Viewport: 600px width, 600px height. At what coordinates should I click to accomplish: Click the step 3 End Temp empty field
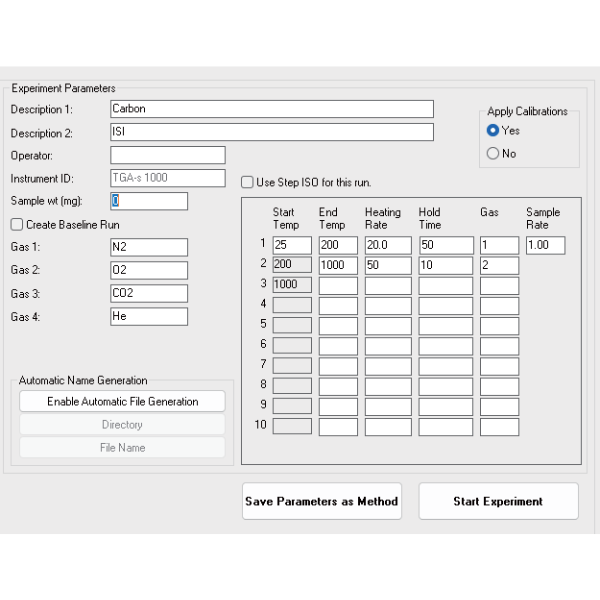[338, 286]
